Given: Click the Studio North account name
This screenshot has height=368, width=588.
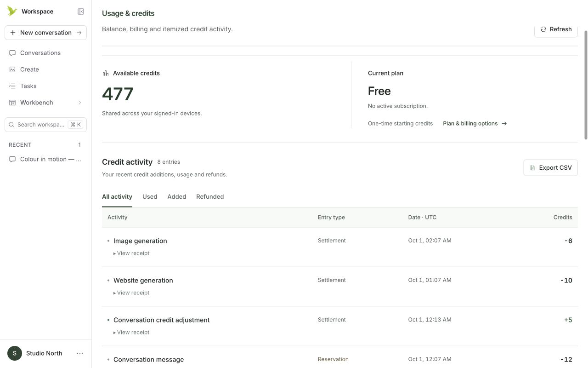Looking at the screenshot, I should click(44, 353).
